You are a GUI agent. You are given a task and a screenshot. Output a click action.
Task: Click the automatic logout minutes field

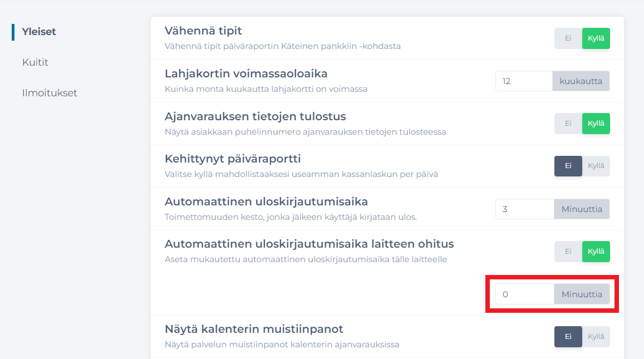pyautogui.click(x=523, y=209)
